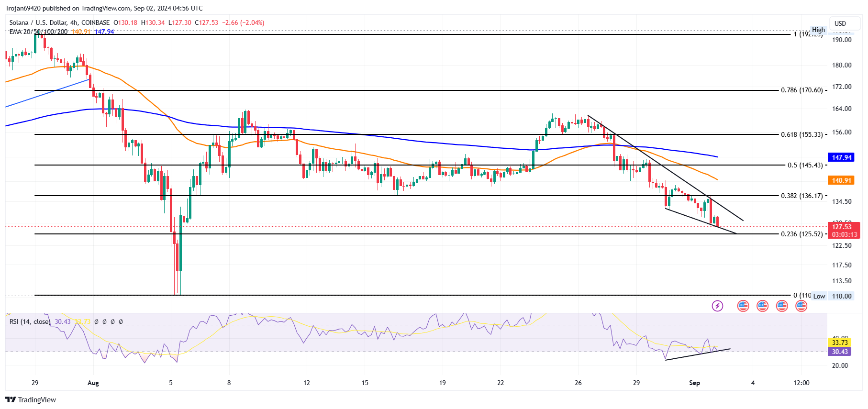
Task: Click the 26 date on time axis
Action: [x=578, y=383]
